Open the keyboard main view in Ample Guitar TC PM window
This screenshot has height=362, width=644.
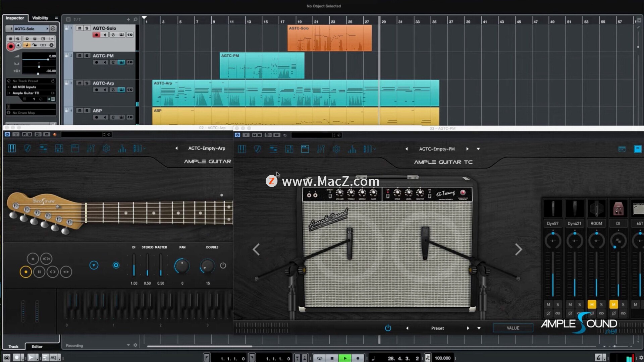242,149
